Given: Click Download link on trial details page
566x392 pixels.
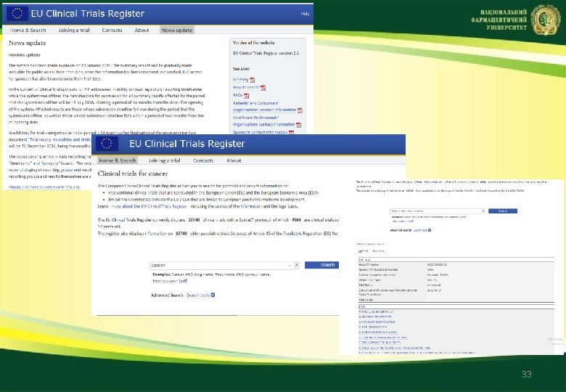Looking at the screenshot, I should [379, 251].
